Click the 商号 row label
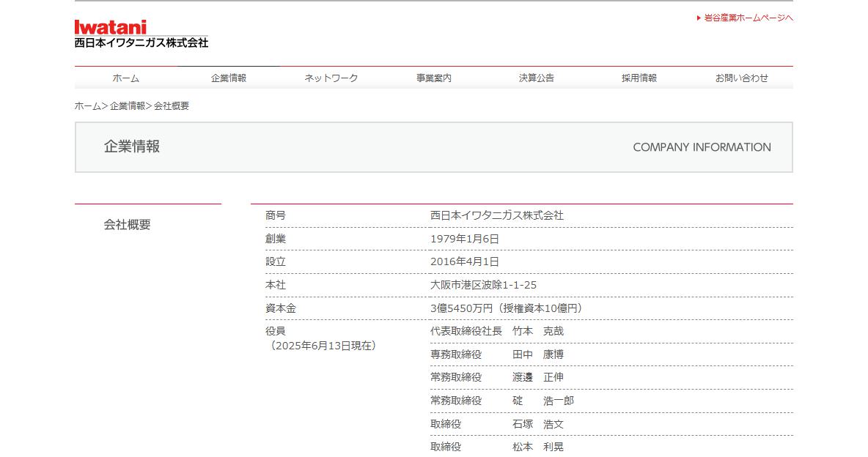 click(276, 215)
